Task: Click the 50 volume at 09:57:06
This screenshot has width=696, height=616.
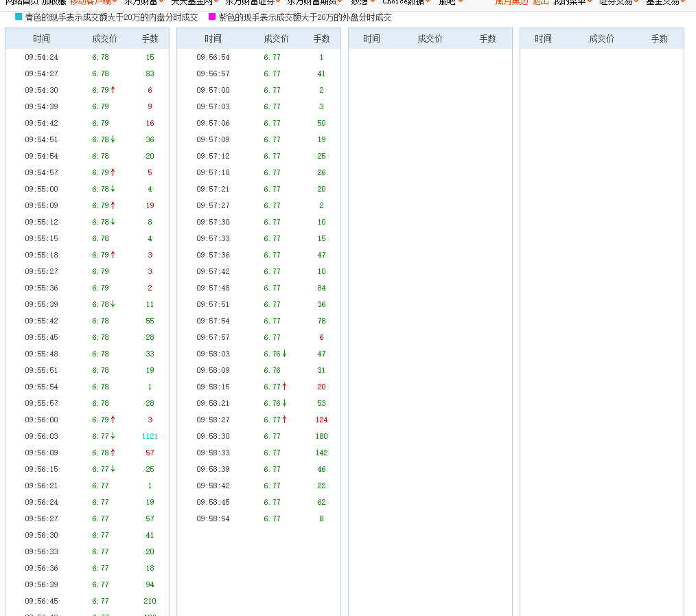Action: pos(321,123)
